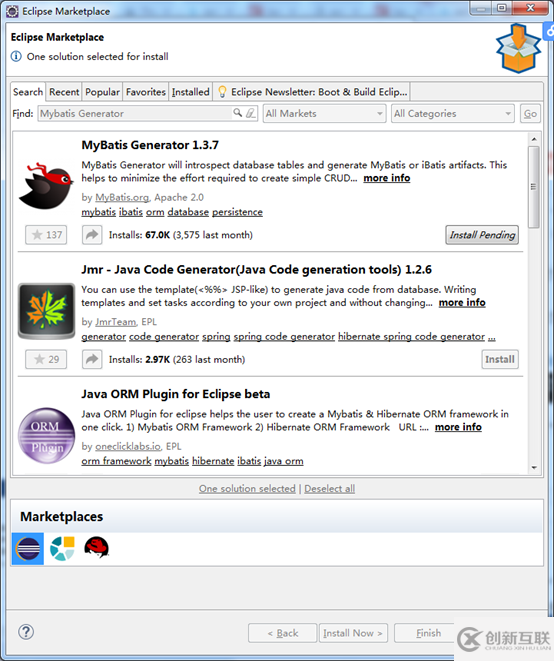
Task: Select the Eclipse marketplace icon
Action: (28, 549)
